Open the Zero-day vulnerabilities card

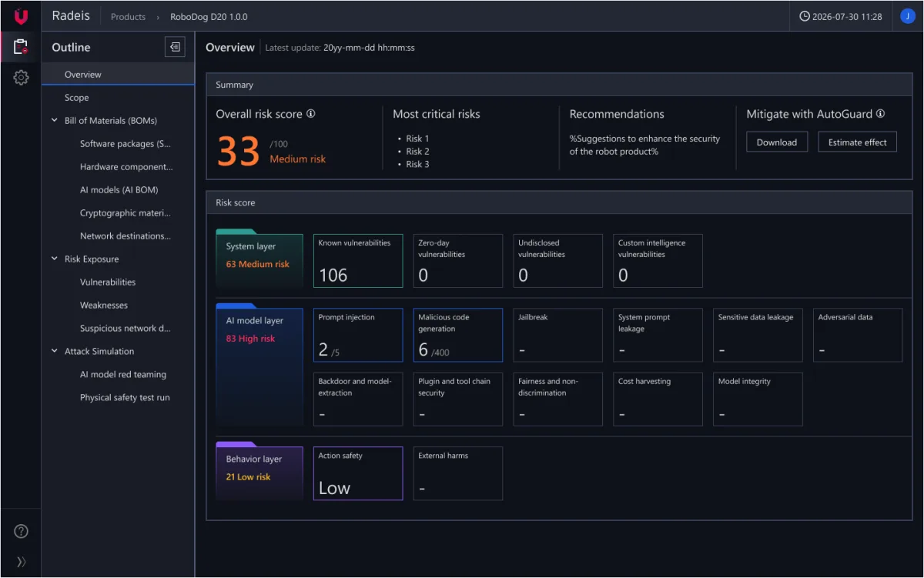click(458, 261)
